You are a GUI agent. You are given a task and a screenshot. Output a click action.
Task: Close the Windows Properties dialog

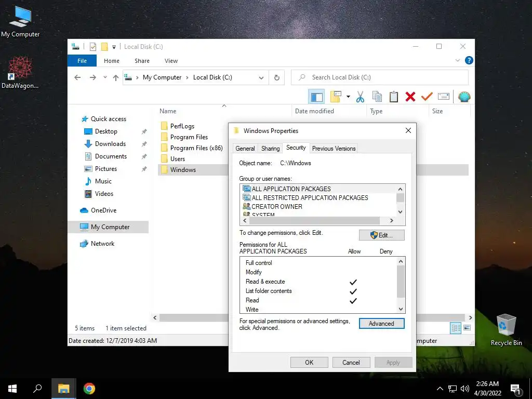pyautogui.click(x=408, y=130)
